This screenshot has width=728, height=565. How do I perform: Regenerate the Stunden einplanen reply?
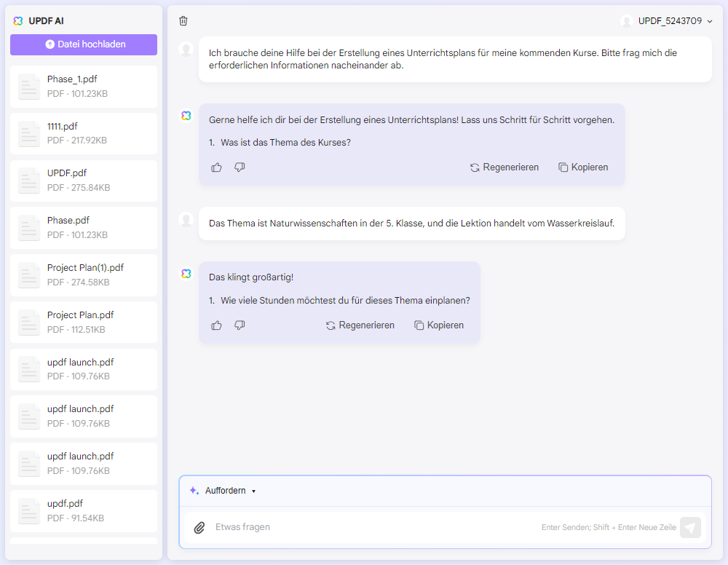360,325
